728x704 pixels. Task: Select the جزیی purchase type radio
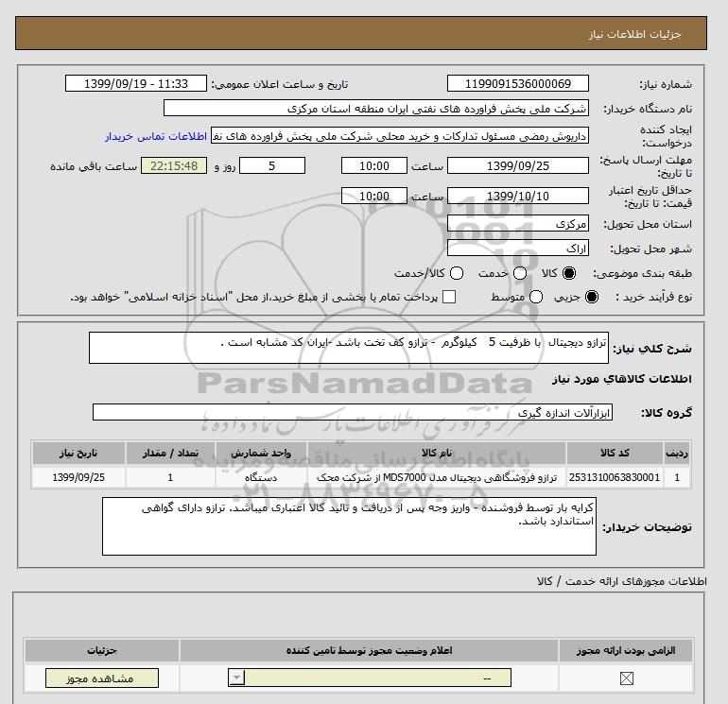pos(592,297)
